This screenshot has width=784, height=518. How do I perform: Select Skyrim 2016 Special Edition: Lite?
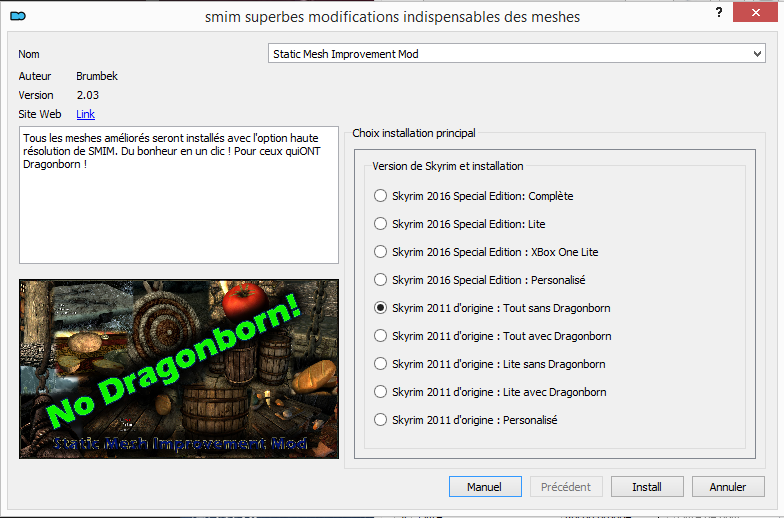tap(380, 224)
